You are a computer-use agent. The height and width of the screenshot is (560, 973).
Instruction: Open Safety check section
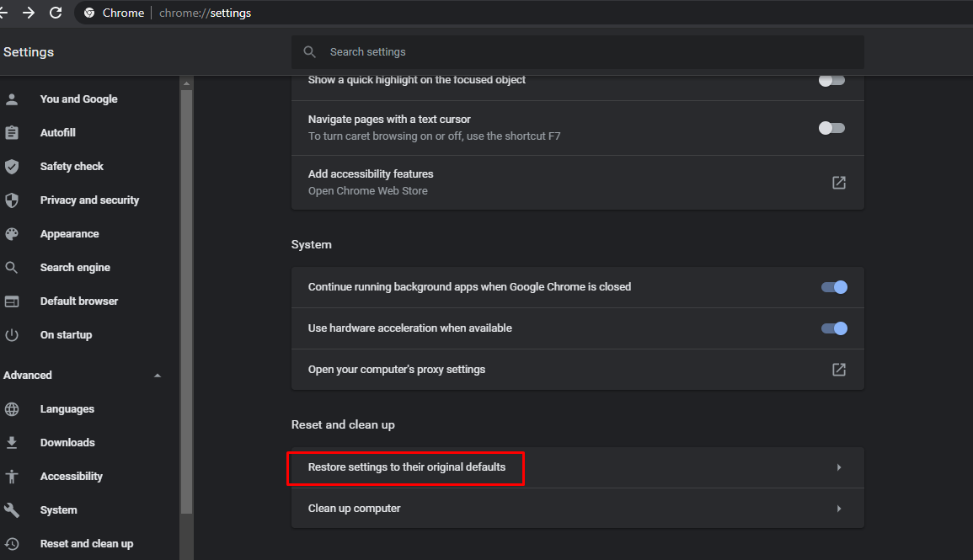pos(72,166)
